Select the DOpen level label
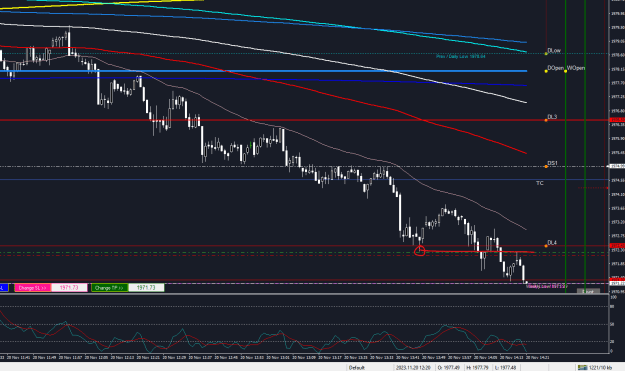 click(555, 68)
